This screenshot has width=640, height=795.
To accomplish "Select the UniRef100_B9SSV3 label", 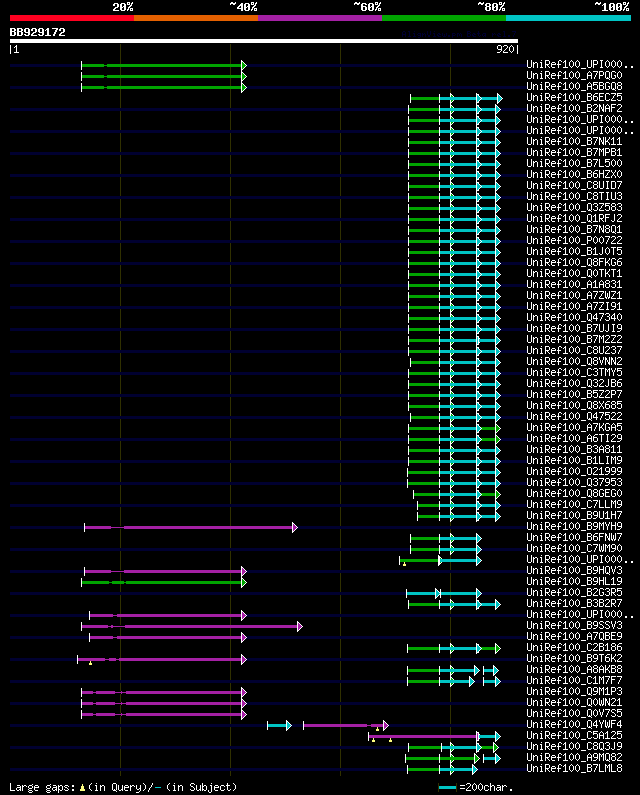I will coord(574,626).
